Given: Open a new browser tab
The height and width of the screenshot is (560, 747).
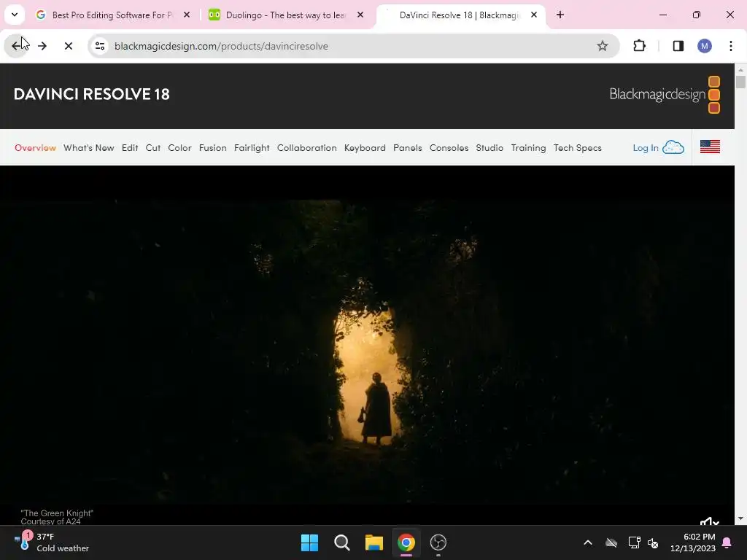Looking at the screenshot, I should (x=560, y=15).
